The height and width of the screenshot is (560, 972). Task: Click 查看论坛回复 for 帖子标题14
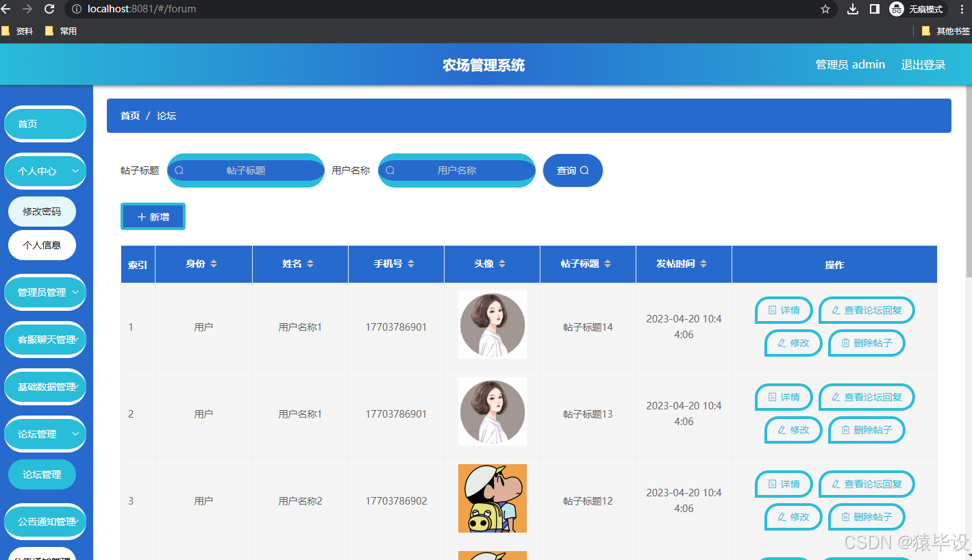point(867,310)
